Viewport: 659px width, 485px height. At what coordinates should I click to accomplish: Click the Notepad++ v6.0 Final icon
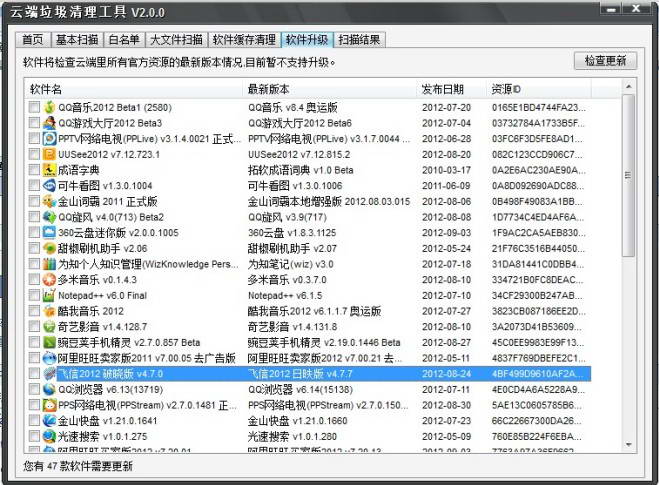tap(49, 295)
